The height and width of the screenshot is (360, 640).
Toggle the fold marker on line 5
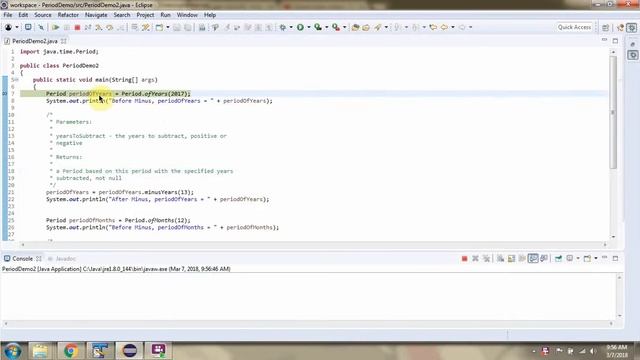[16, 80]
